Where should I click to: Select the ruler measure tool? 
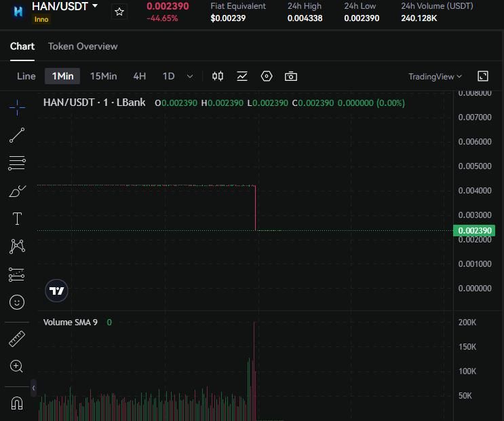17,338
